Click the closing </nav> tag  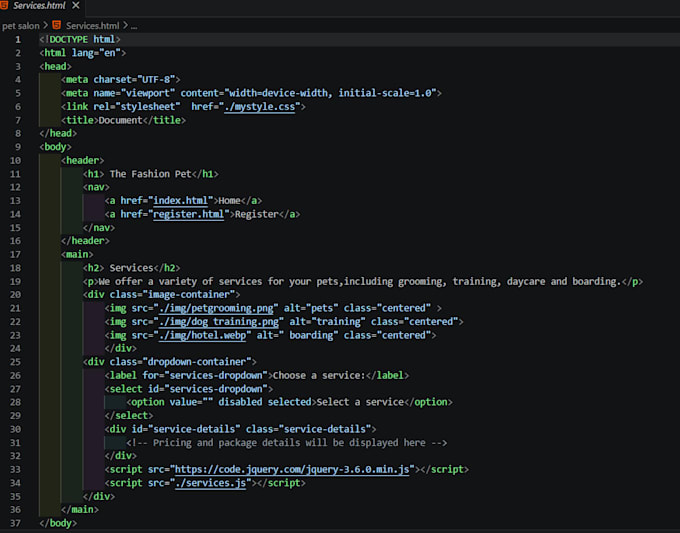99,228
